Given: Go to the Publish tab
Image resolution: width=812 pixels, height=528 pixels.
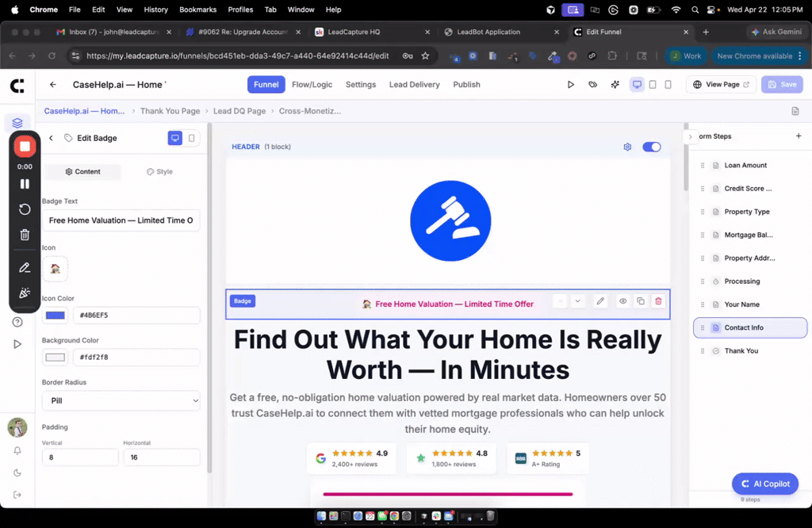Looking at the screenshot, I should tap(466, 84).
